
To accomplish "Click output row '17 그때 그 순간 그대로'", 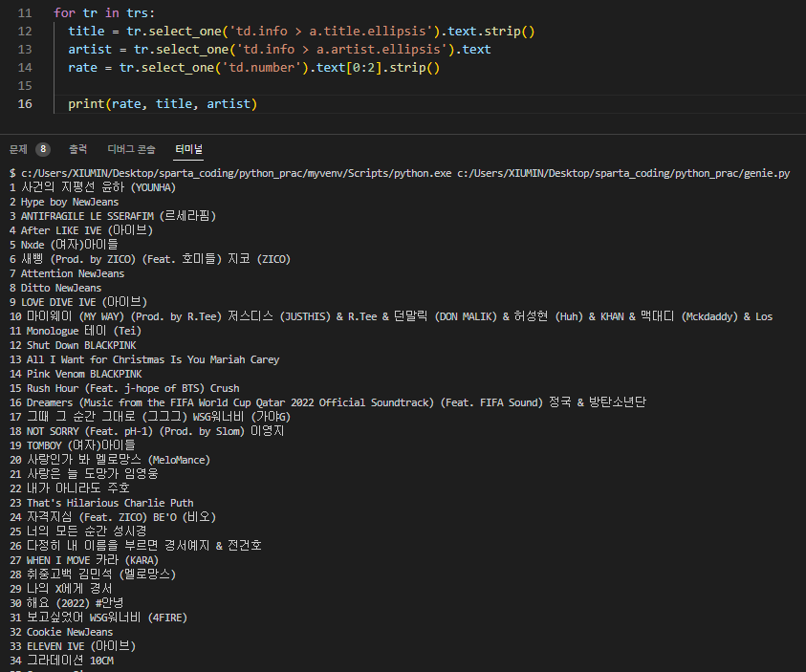I will [150, 417].
